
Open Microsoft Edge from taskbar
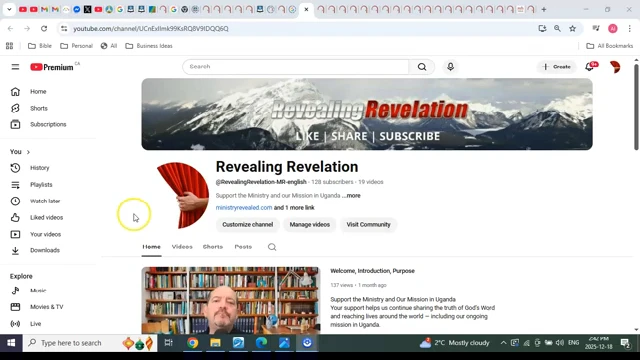[261, 343]
